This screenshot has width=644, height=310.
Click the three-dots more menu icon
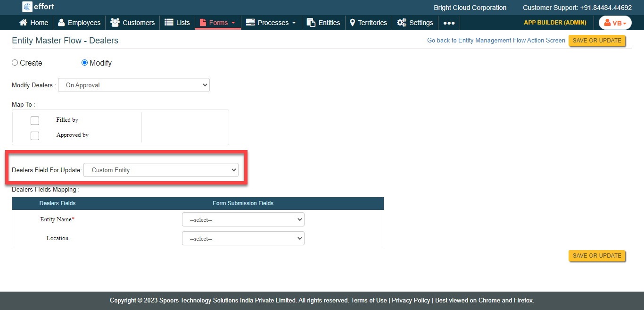(x=449, y=23)
